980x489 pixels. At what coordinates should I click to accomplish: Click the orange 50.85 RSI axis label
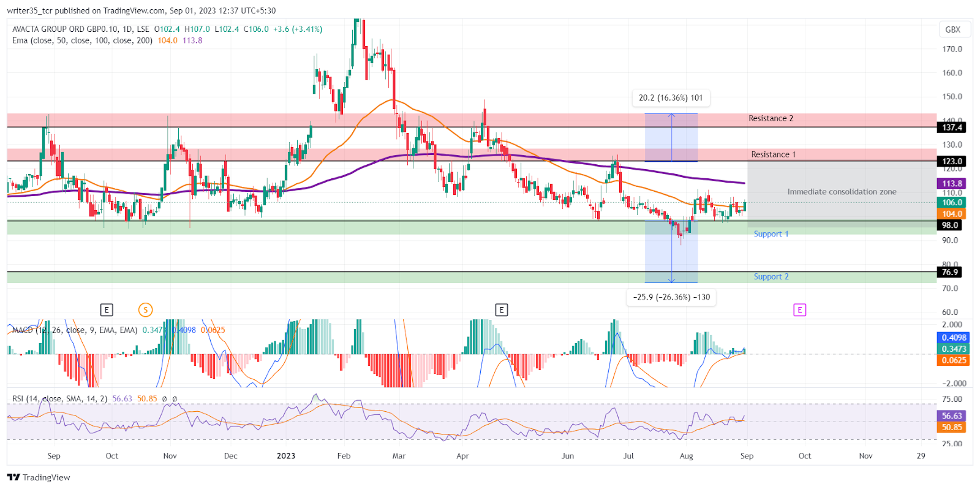pyautogui.click(x=952, y=427)
